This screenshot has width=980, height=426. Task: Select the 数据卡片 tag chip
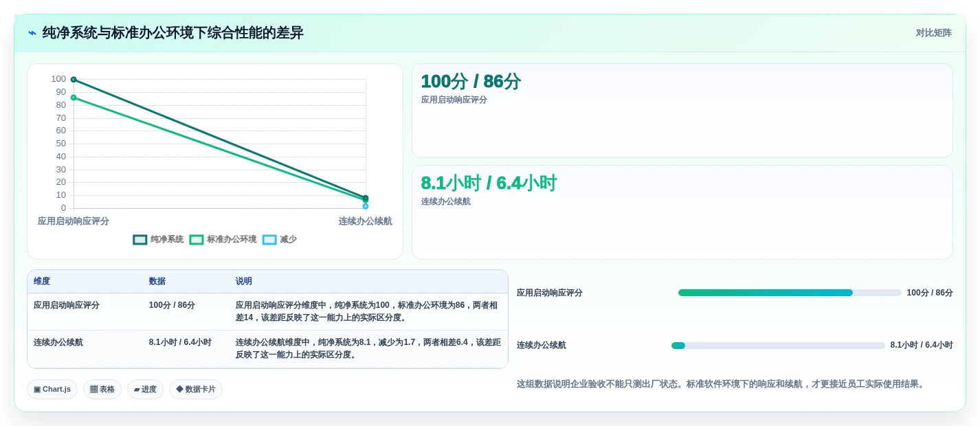pos(196,389)
